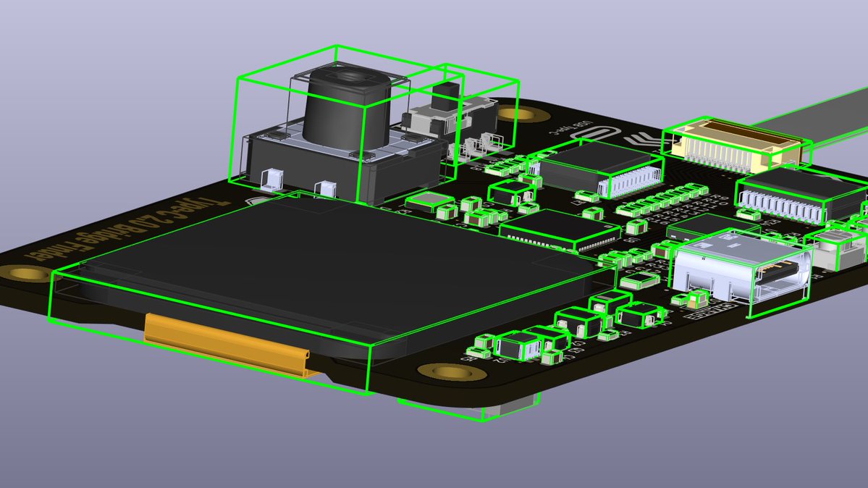The height and width of the screenshot is (488, 868).
Task: Select the small orange charge LED near the USB port
Action: (697, 300)
